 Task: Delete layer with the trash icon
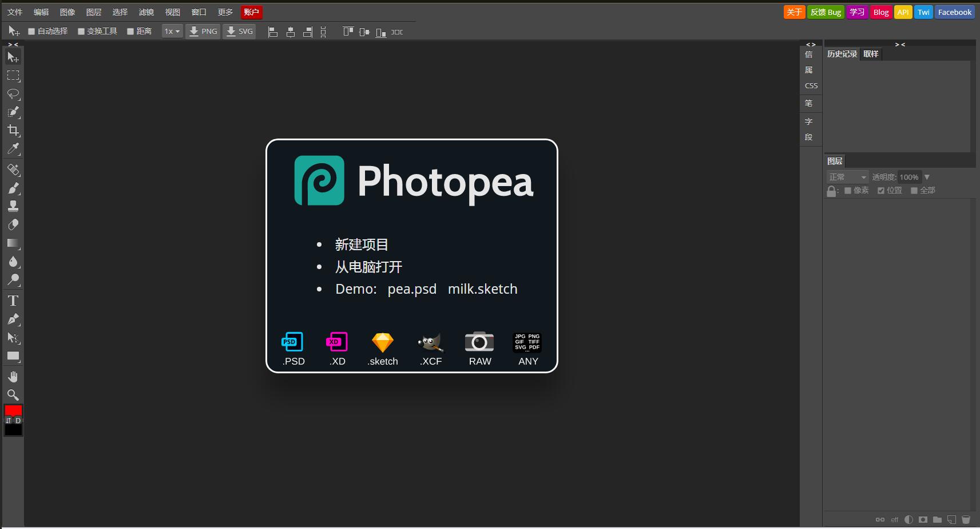pyautogui.click(x=966, y=520)
